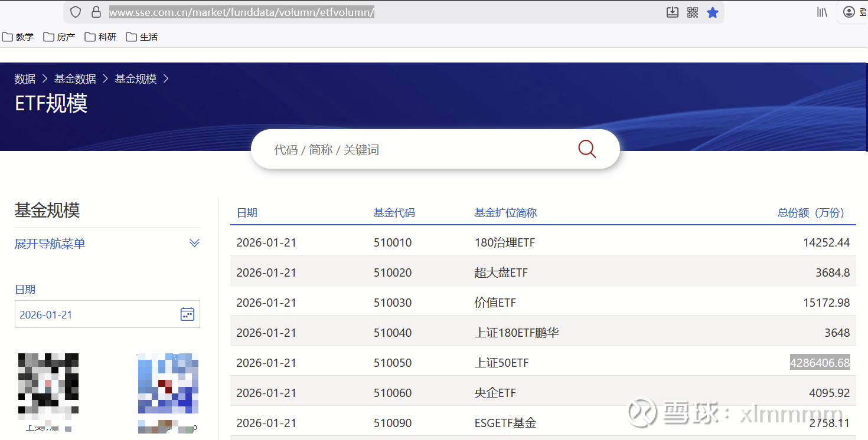Click the padlock site security icon
The height and width of the screenshot is (440, 868).
[x=96, y=12]
